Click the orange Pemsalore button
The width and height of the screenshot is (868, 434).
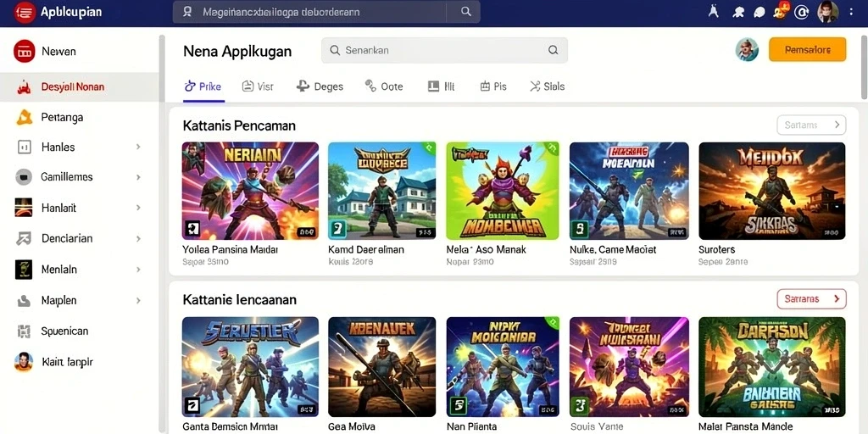click(x=807, y=50)
